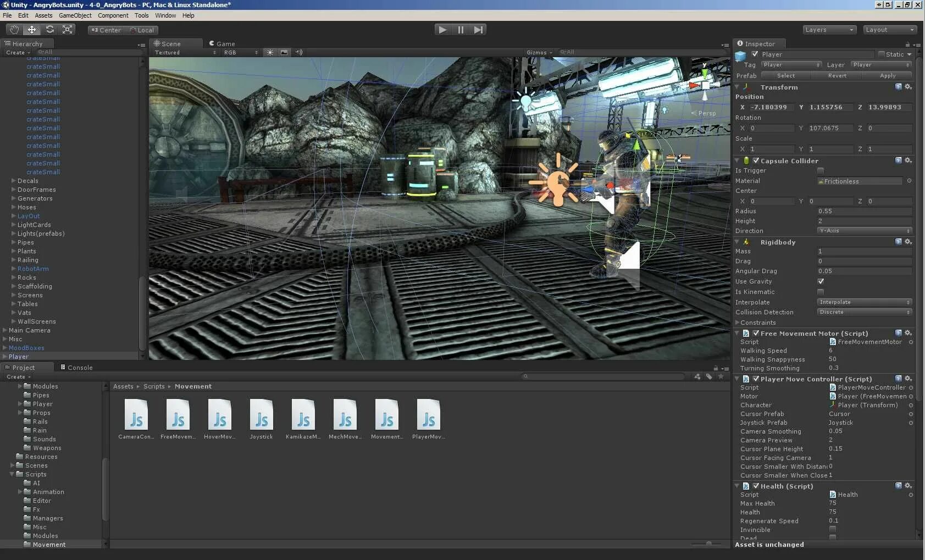Open Transform component gear settings
The image size is (925, 560).
pos(908,87)
